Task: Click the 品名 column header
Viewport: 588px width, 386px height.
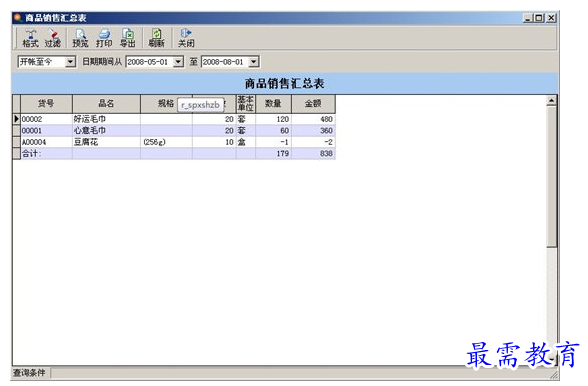Action: 106,104
